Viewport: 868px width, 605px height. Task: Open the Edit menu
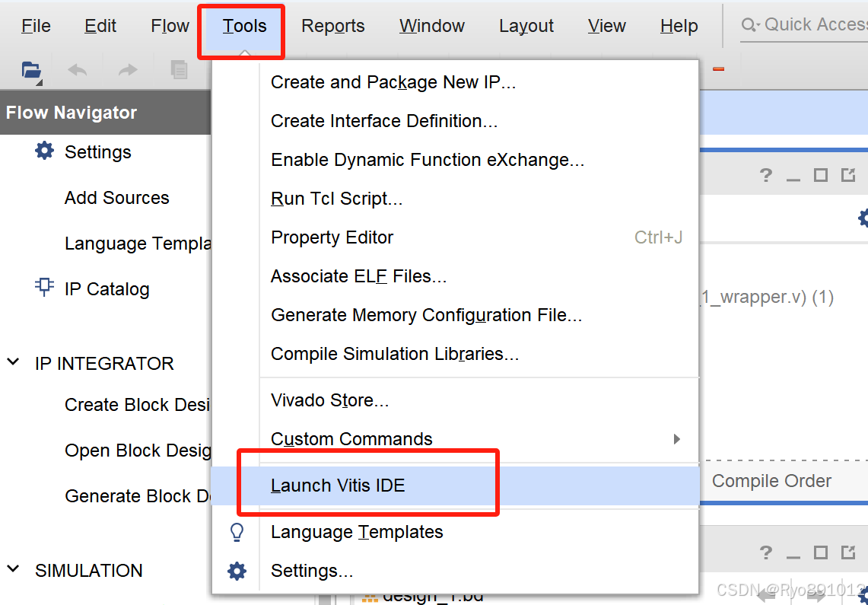pos(100,26)
